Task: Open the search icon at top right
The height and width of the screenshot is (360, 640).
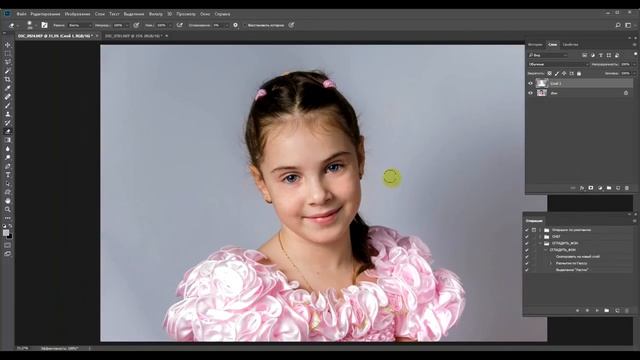Action: point(618,25)
